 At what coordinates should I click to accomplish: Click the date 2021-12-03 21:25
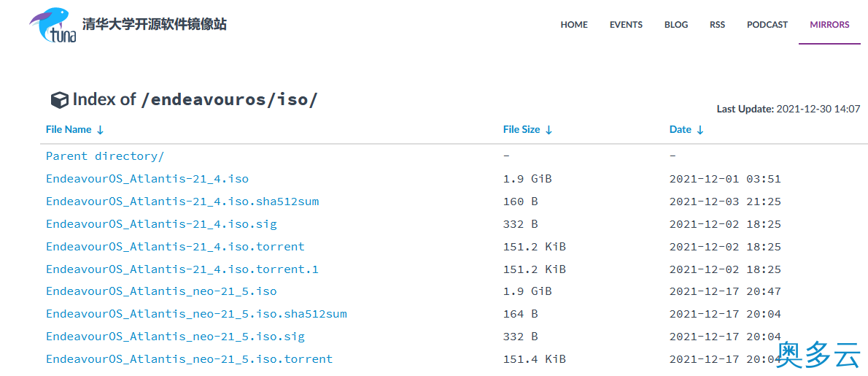click(725, 202)
